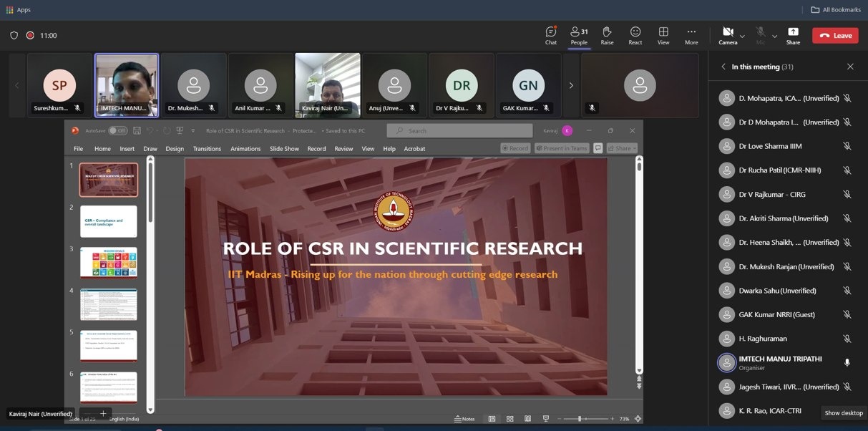Expand the microphone options dropdown arrow
868x431 pixels.
point(774,36)
